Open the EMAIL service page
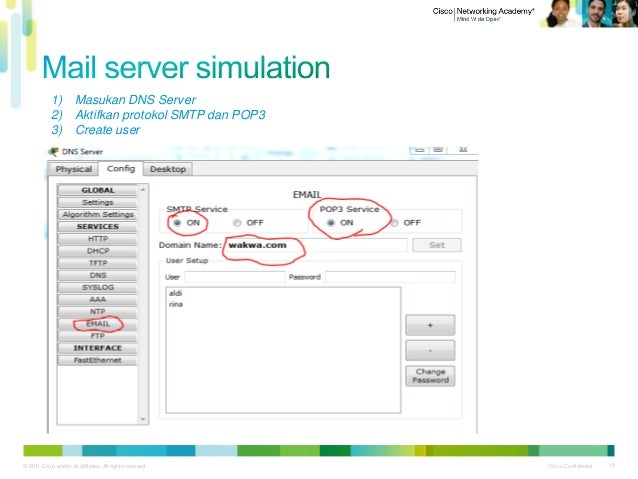The image size is (638, 479). (98, 324)
